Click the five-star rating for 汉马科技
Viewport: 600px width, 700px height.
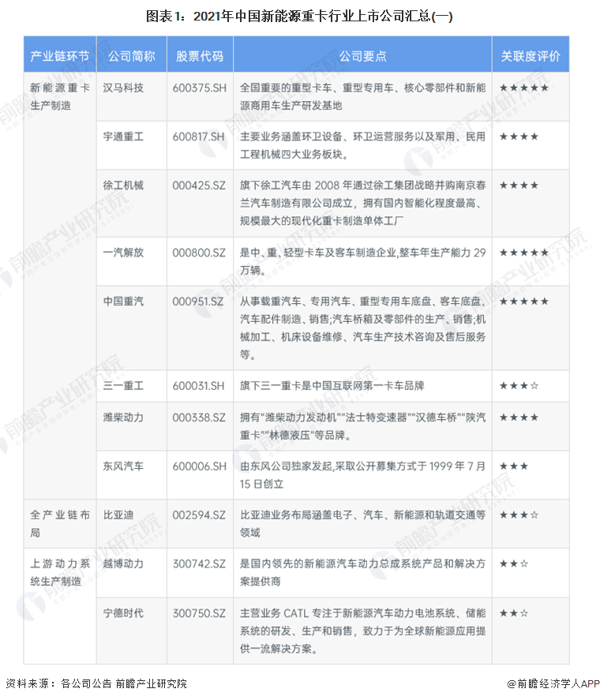(524, 88)
